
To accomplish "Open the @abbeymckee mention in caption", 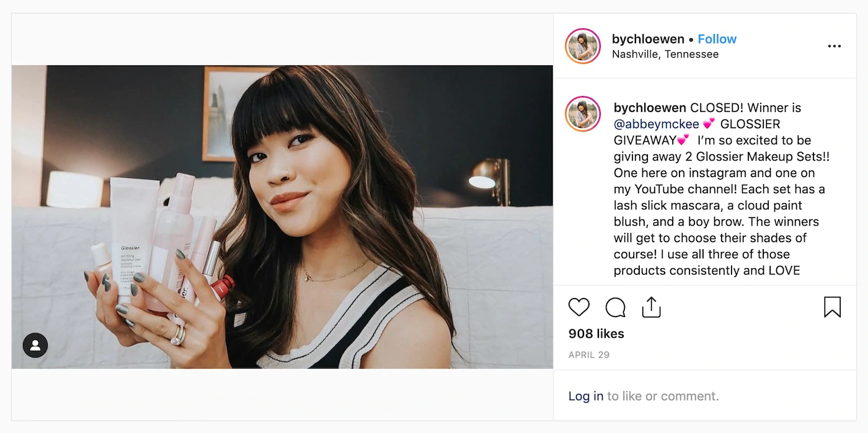I will (x=657, y=124).
